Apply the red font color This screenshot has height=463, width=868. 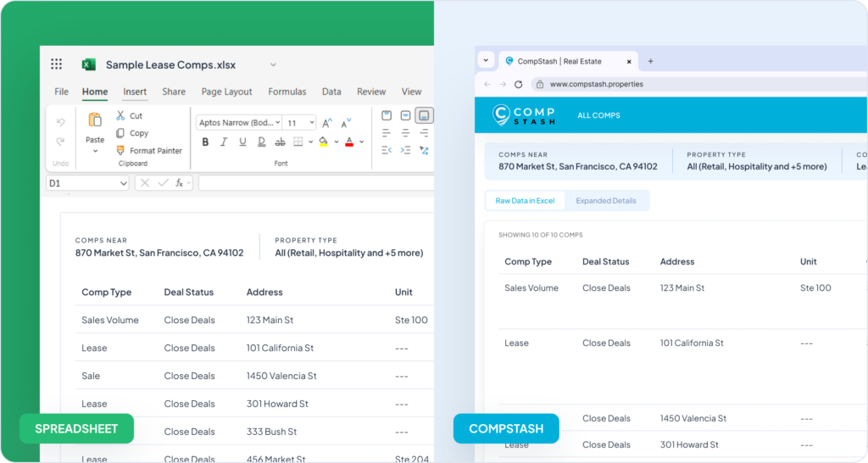click(x=349, y=142)
